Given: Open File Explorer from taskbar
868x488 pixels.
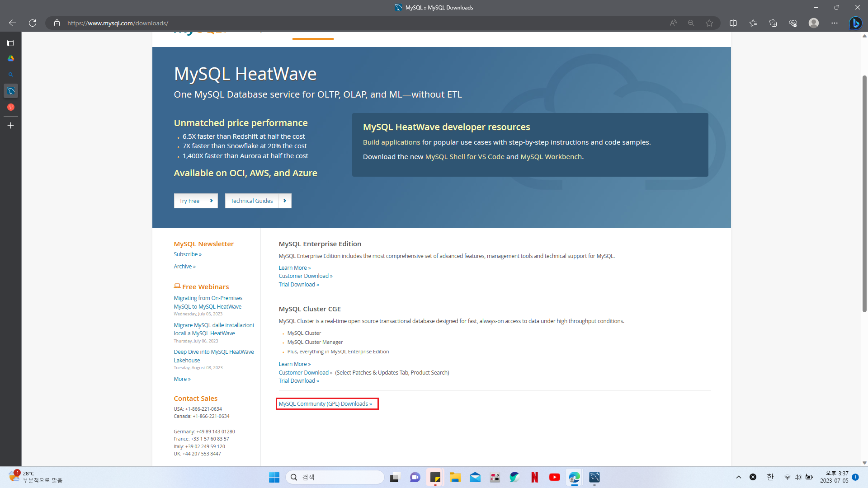Looking at the screenshot, I should (455, 477).
